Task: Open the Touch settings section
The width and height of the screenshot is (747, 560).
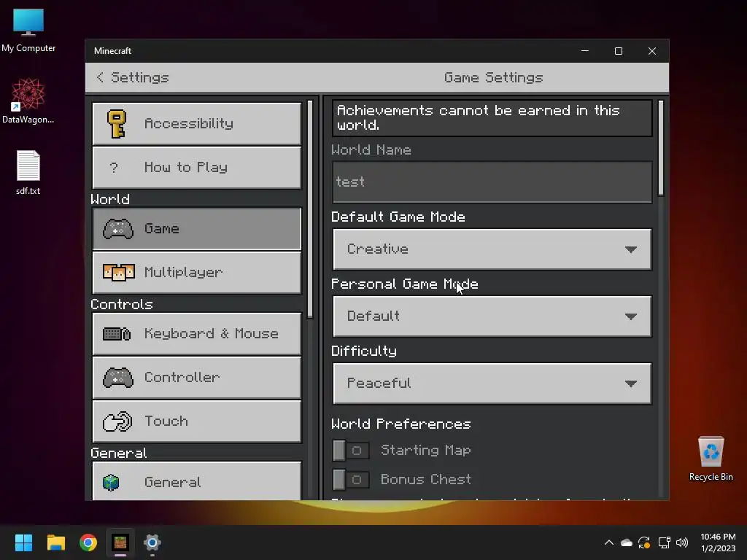Action: 197,421
